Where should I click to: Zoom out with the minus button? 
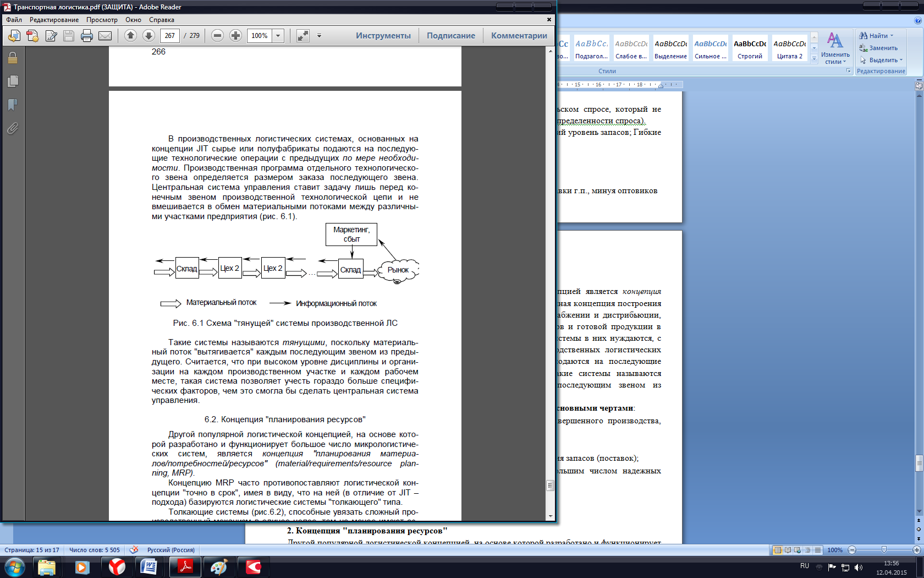point(217,36)
